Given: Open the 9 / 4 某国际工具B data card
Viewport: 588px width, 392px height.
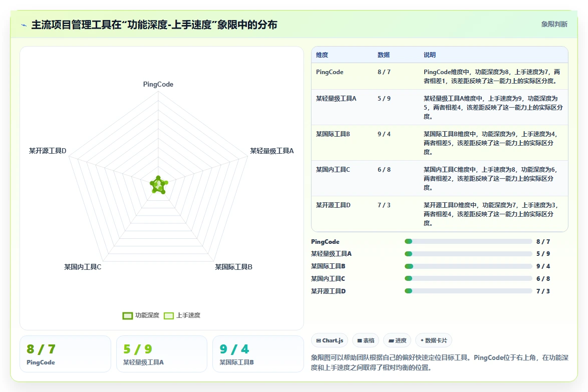Looking at the screenshot, I should tap(258, 354).
